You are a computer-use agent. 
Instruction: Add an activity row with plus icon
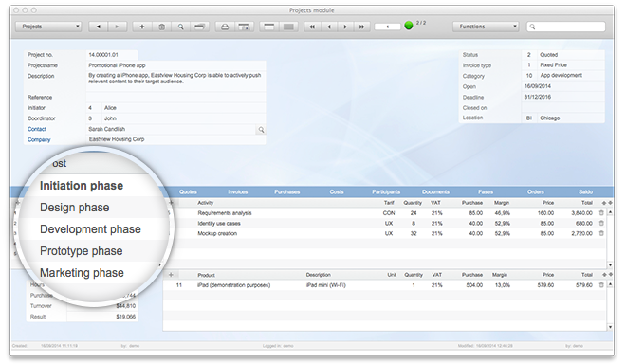click(172, 203)
